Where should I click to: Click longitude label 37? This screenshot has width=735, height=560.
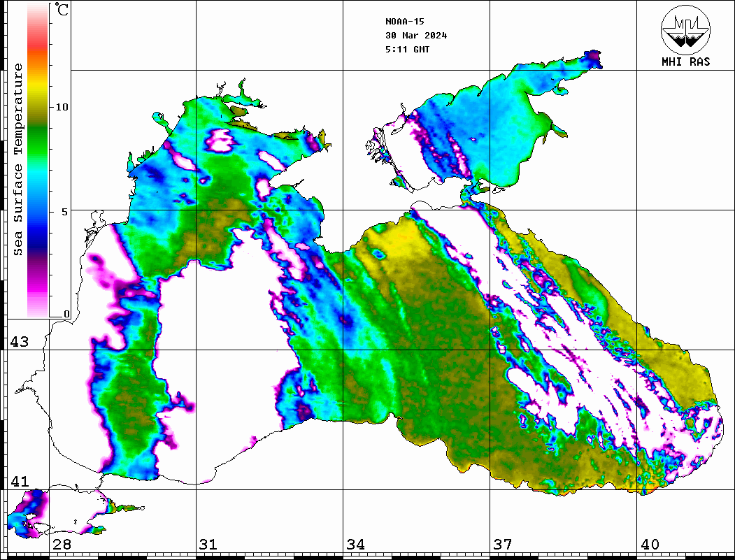point(503,545)
